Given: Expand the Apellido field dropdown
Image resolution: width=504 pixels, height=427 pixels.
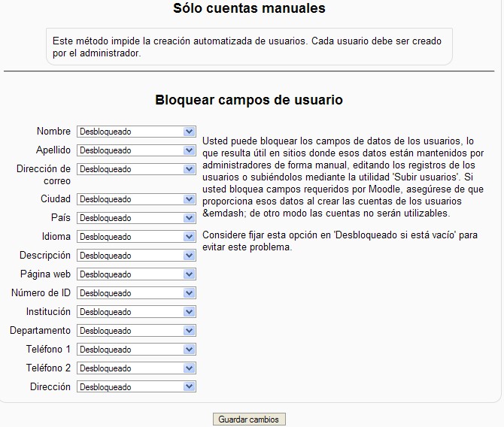Looking at the screenshot, I should click(x=136, y=150).
